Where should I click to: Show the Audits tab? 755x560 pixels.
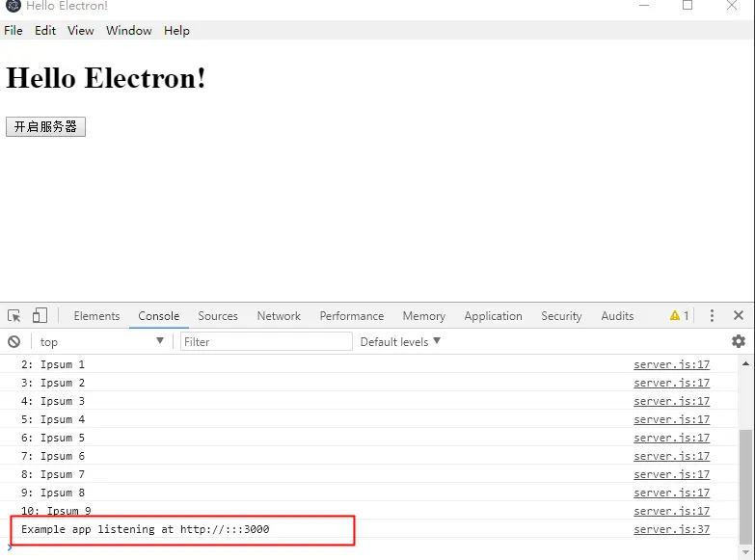(617, 316)
